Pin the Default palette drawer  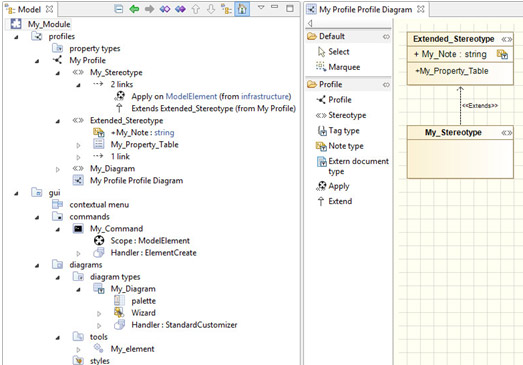pos(386,36)
